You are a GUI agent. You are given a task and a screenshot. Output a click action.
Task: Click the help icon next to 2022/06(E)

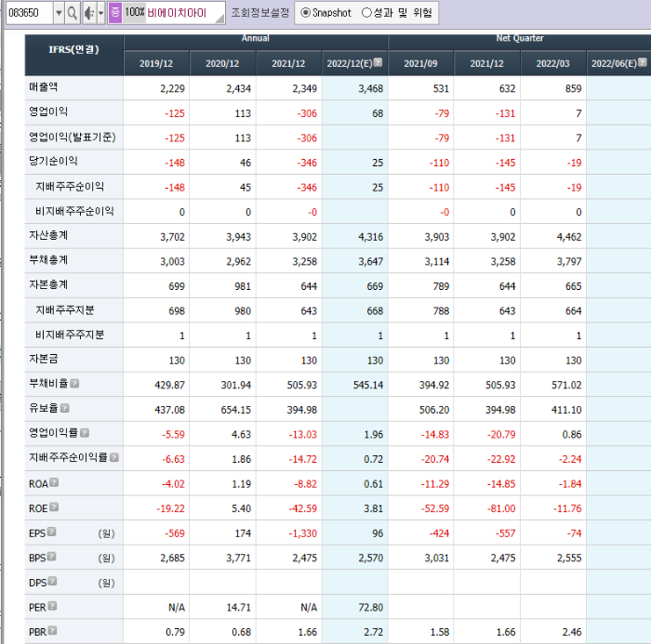click(642, 62)
